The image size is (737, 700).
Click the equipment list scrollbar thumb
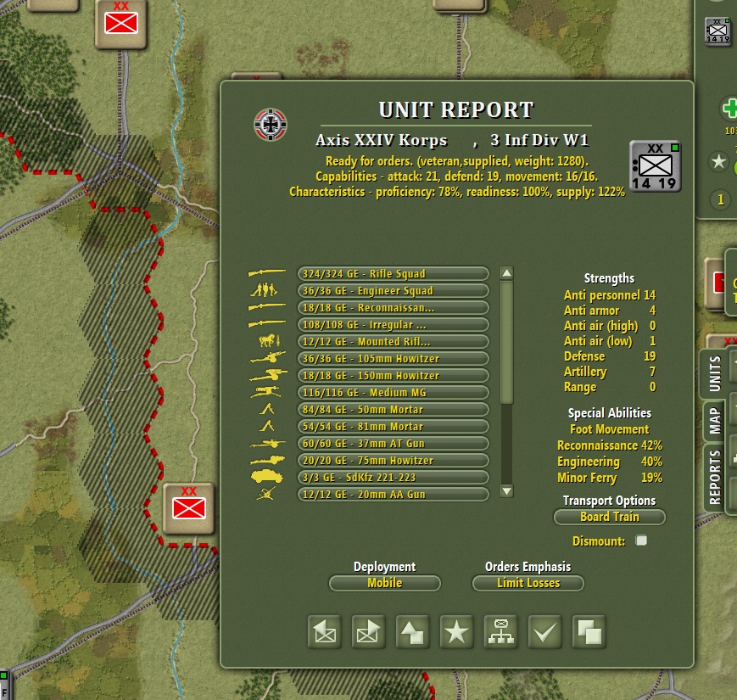506,342
